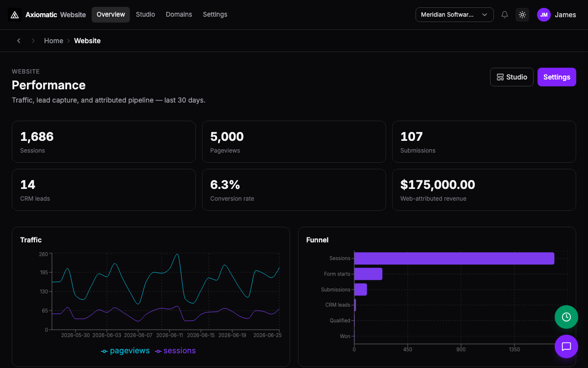The image size is (588, 368).
Task: Switch to the Overview tab
Action: pos(111,15)
